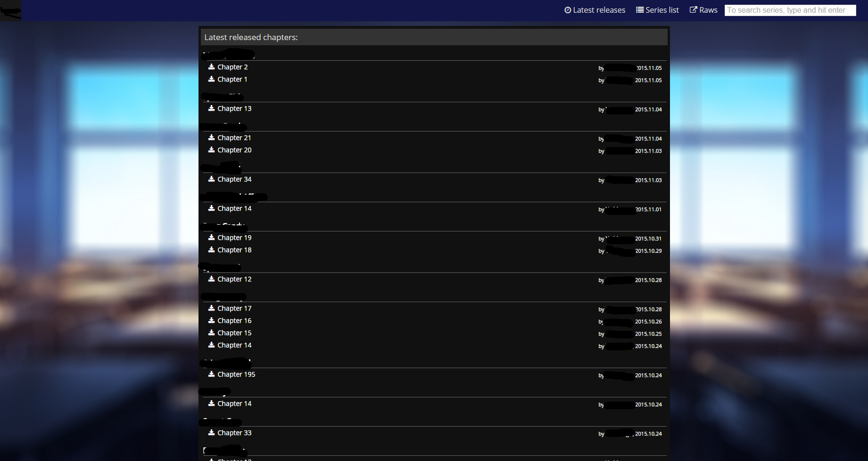Open the Chapter 34 link
The image size is (868, 461).
pos(234,179)
